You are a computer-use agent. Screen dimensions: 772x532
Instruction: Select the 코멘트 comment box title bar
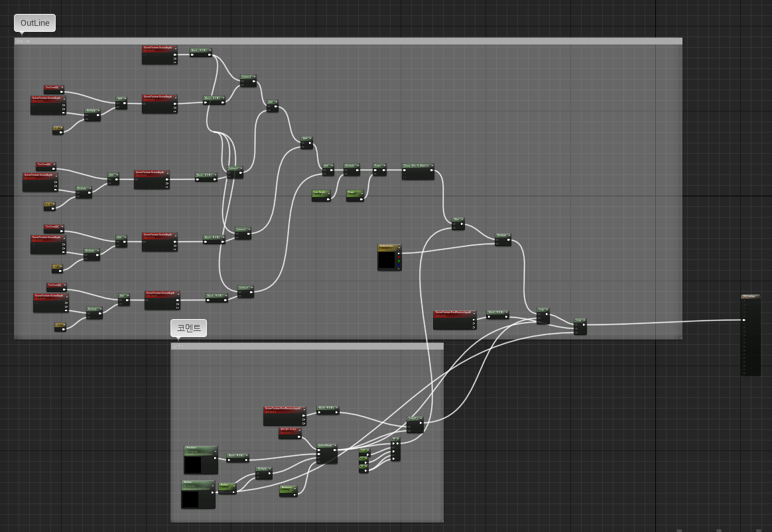click(x=307, y=346)
